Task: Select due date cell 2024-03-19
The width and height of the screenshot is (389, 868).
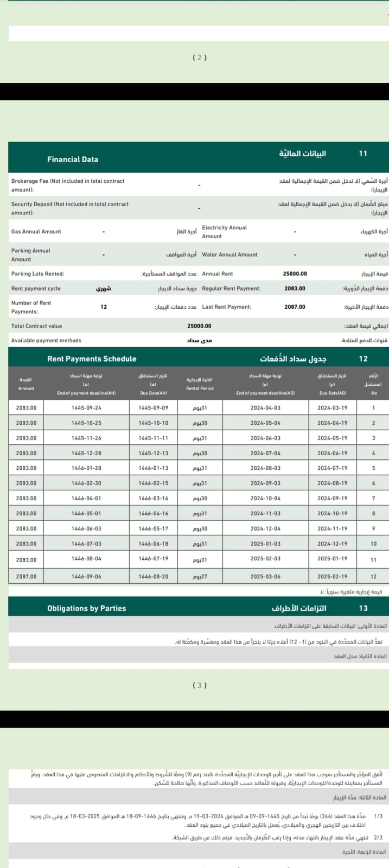Action: coord(332,408)
